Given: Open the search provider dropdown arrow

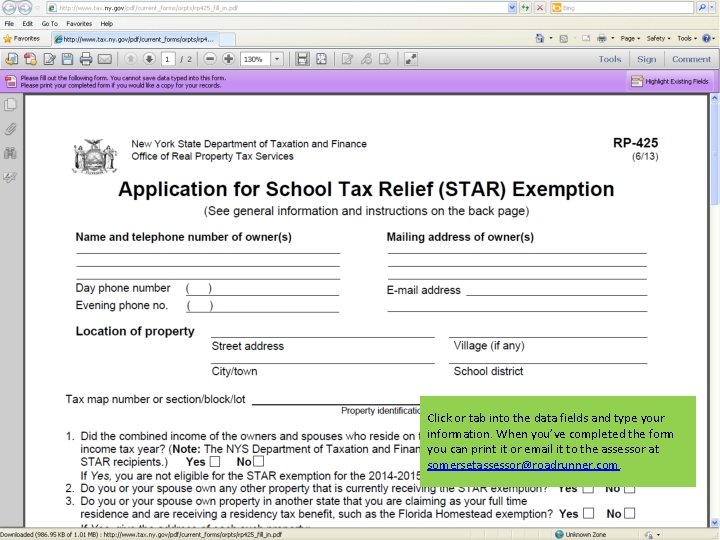Looking at the screenshot, I should 714,7.
